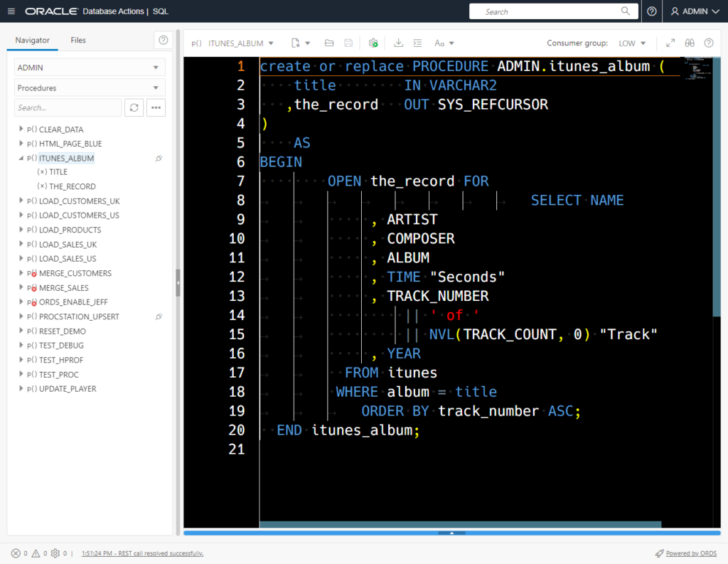
Task: Click the download editor content icon
Action: [398, 43]
